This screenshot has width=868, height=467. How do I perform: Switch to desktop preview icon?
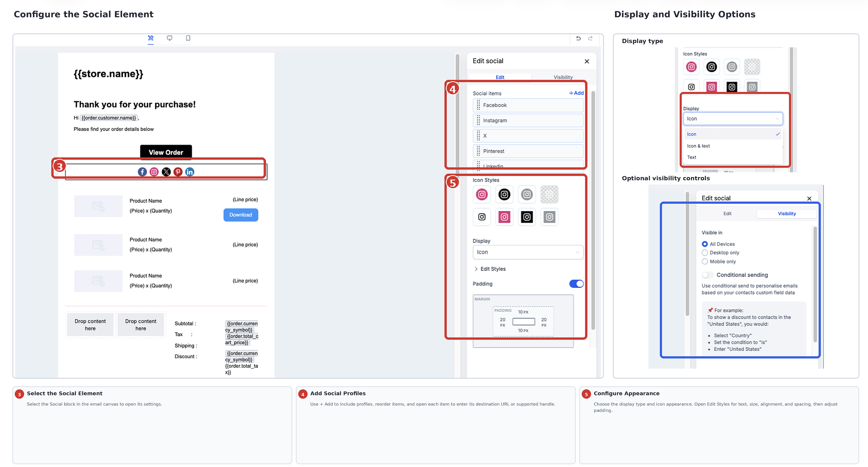click(x=170, y=38)
